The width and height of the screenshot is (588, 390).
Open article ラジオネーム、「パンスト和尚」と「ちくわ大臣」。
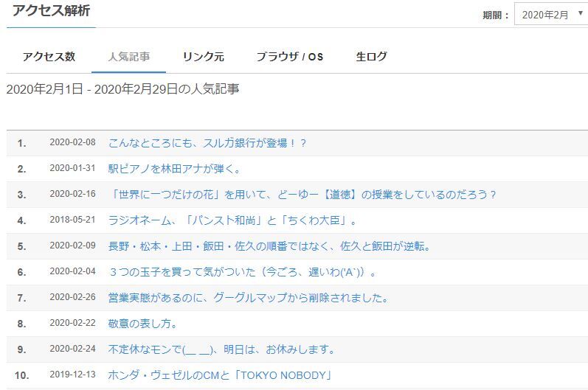click(x=232, y=220)
